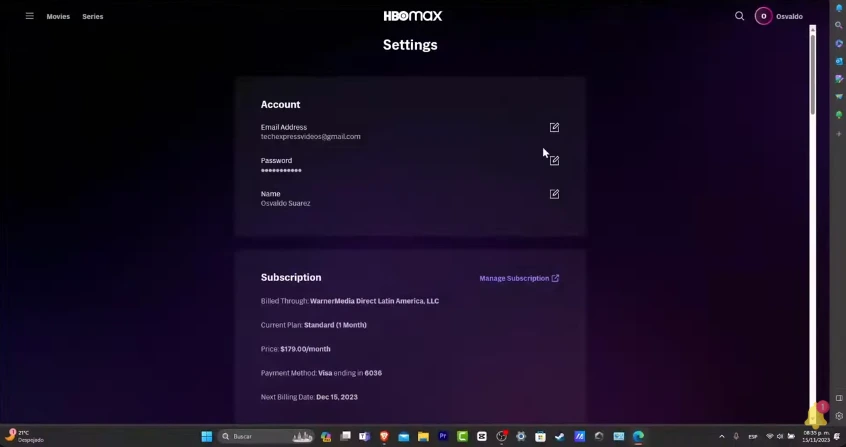Click the taskbar Buscar search box
Screen dimensions: 846x447
(267, 436)
